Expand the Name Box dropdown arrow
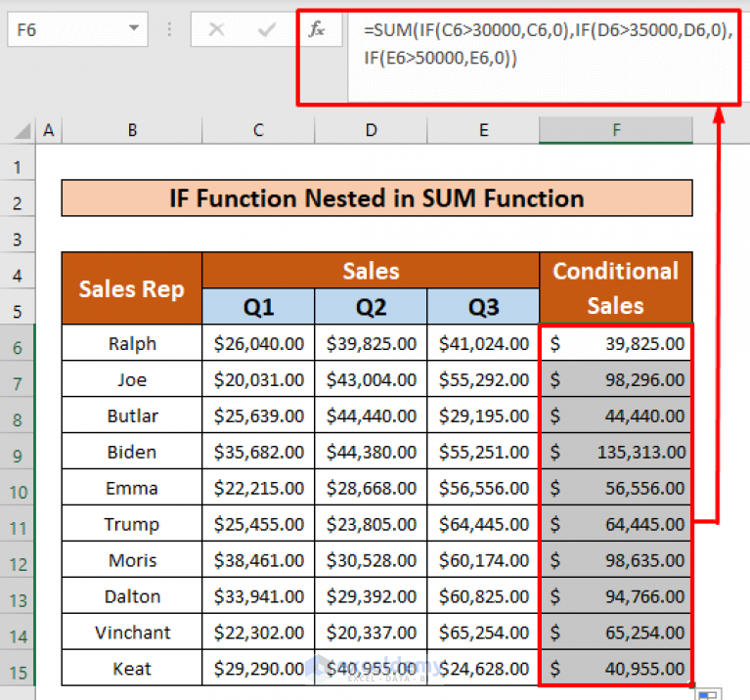Screen dimensions: 750x700 coord(134,30)
